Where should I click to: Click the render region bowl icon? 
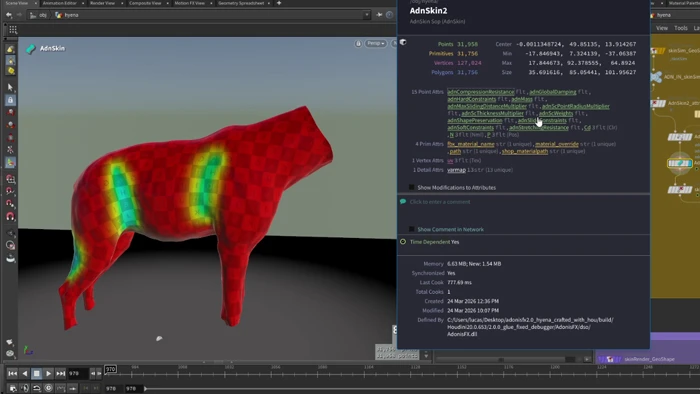(x=10, y=258)
